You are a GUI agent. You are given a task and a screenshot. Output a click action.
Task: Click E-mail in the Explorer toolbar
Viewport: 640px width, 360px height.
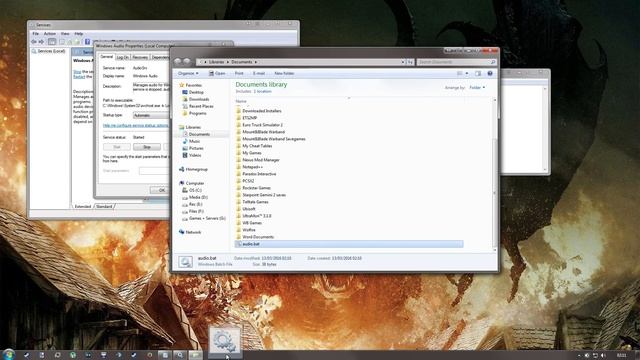click(259, 73)
